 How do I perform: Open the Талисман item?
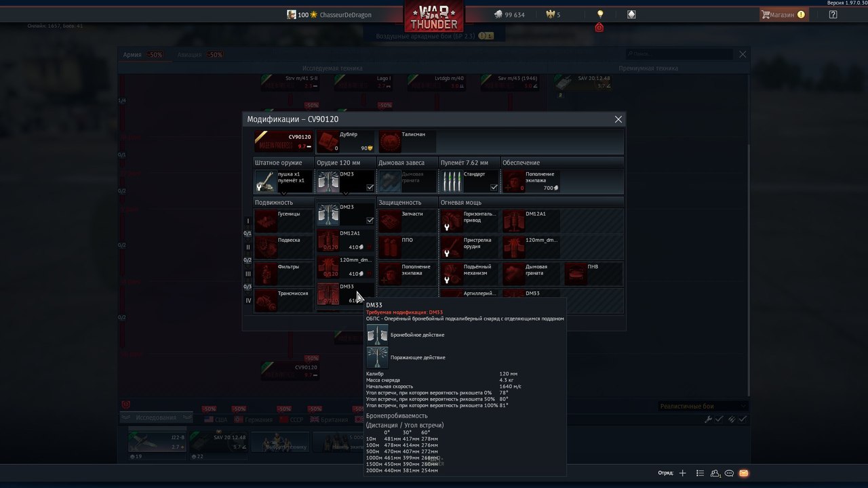pyautogui.click(x=408, y=142)
